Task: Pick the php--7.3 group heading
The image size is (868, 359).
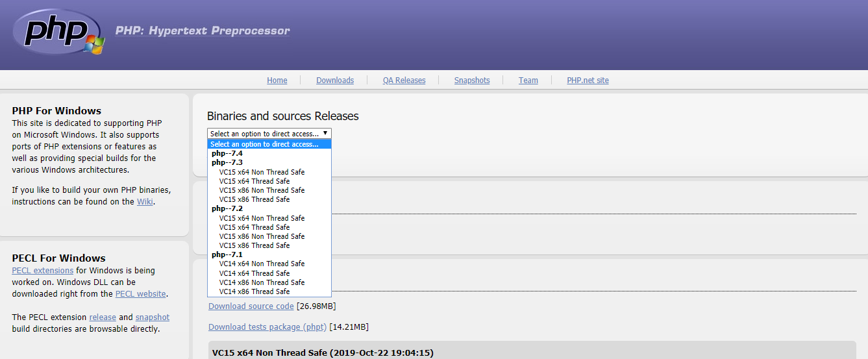Action: click(269, 162)
